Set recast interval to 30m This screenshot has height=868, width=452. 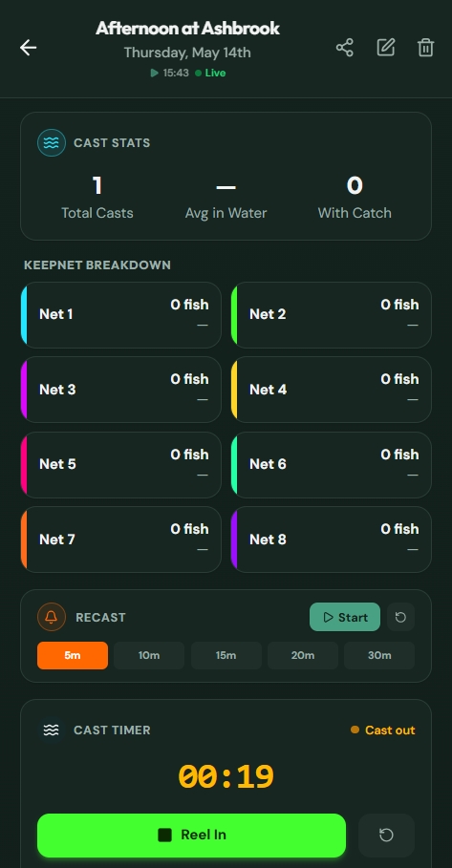(x=379, y=655)
